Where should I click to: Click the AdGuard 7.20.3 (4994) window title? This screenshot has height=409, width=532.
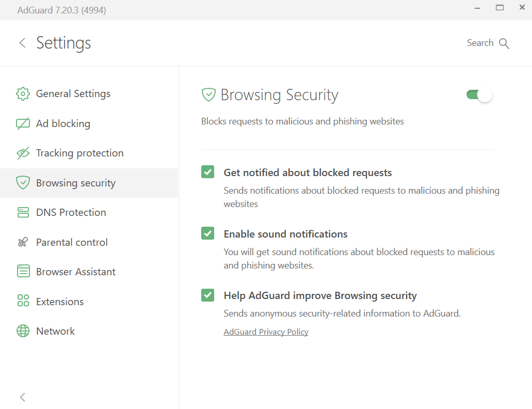pyautogui.click(x=62, y=10)
